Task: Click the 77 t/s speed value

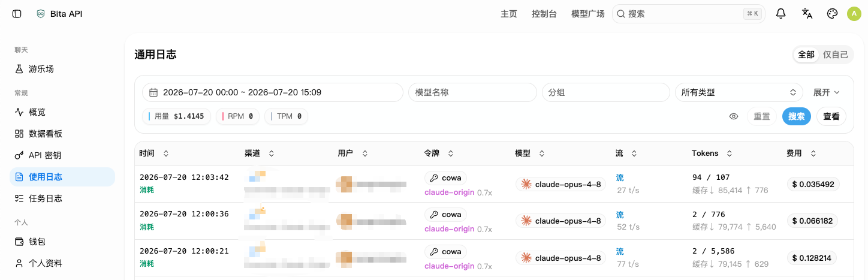Action: tap(628, 264)
